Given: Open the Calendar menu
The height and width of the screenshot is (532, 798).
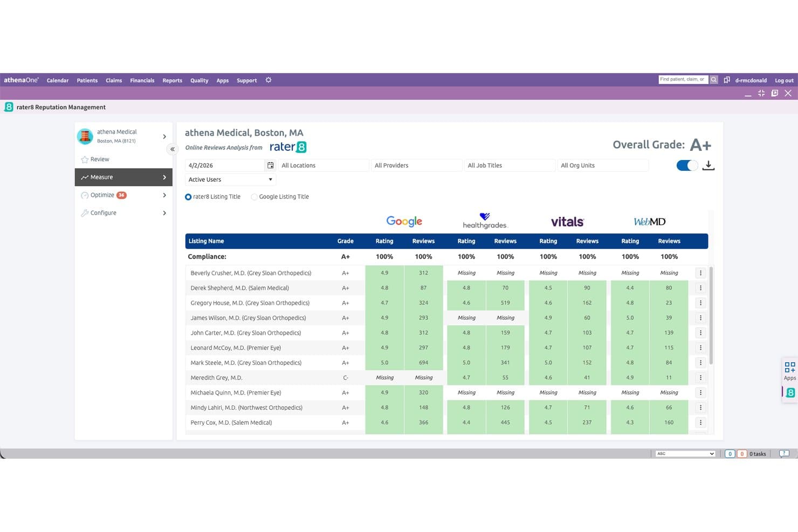Looking at the screenshot, I should [58, 80].
